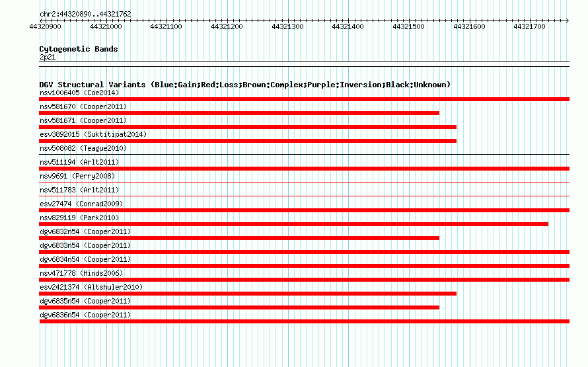
Task: Click nsv511783 (Arlt2011) label
Action: tap(79, 190)
